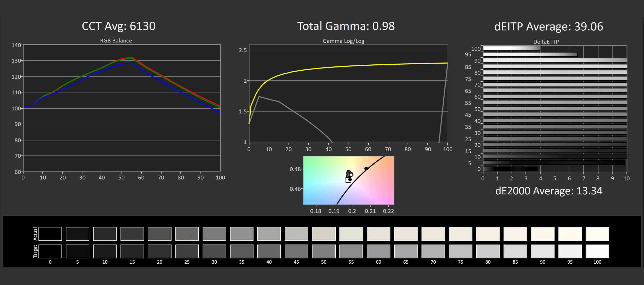The image size is (644, 285).
Task: Select the Target swatch labeled 100
Action: click(x=597, y=251)
